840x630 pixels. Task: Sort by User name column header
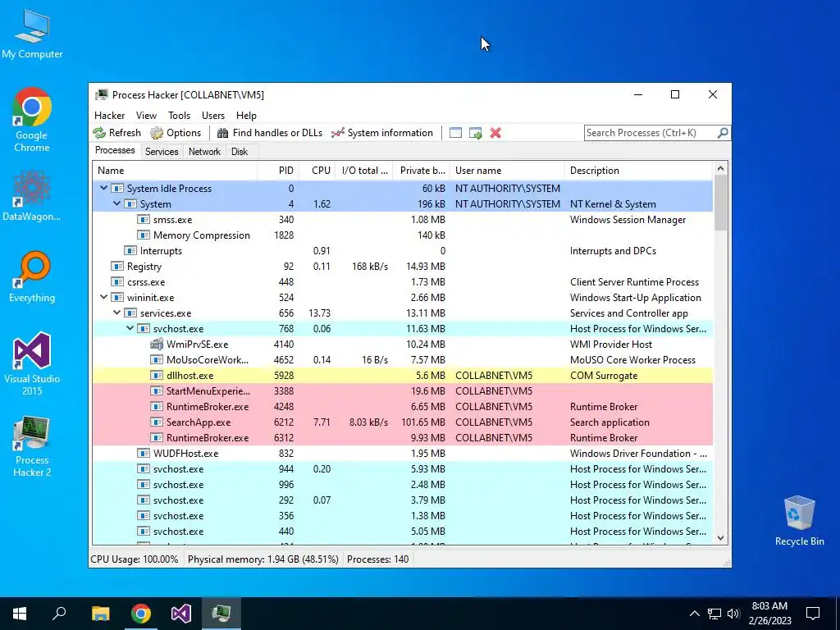point(507,171)
